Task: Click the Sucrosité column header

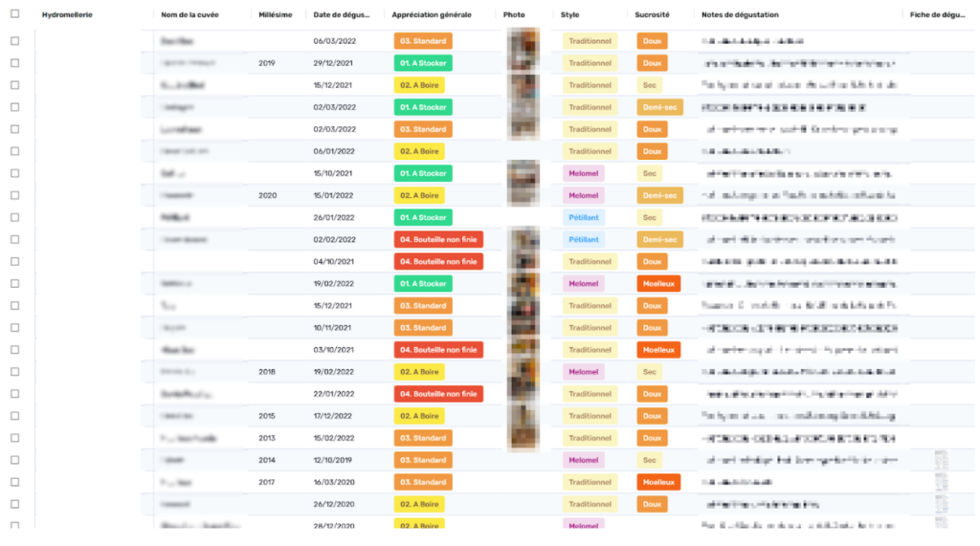Action: click(652, 15)
